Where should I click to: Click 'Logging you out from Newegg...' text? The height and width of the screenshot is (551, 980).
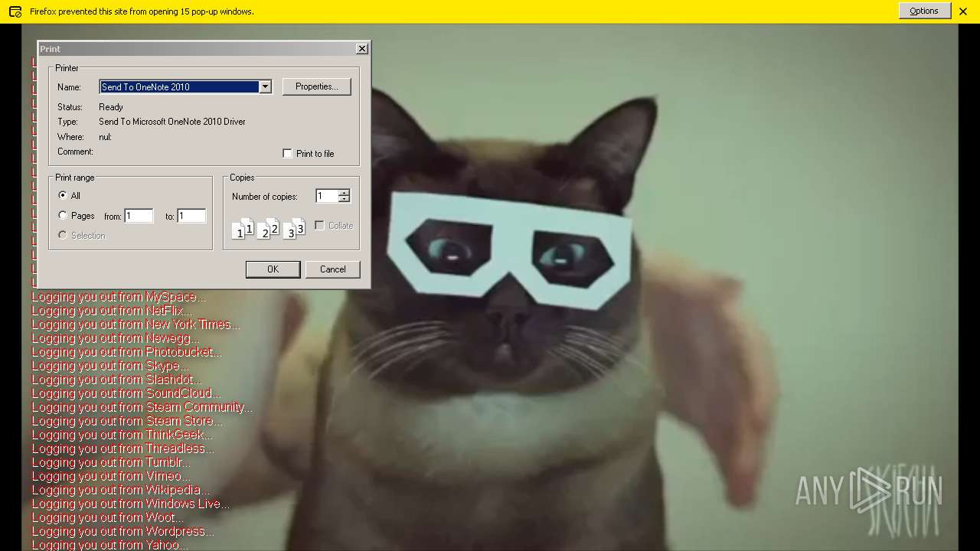point(116,338)
